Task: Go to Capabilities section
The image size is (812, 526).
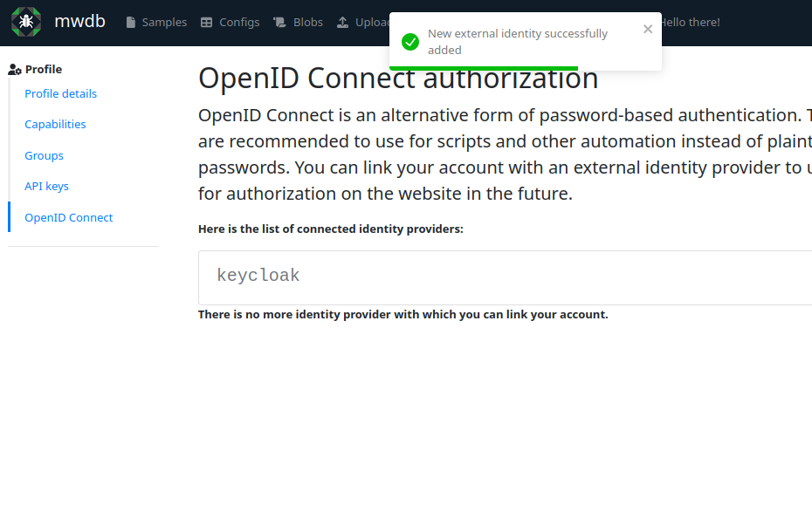Action: pyautogui.click(x=55, y=124)
